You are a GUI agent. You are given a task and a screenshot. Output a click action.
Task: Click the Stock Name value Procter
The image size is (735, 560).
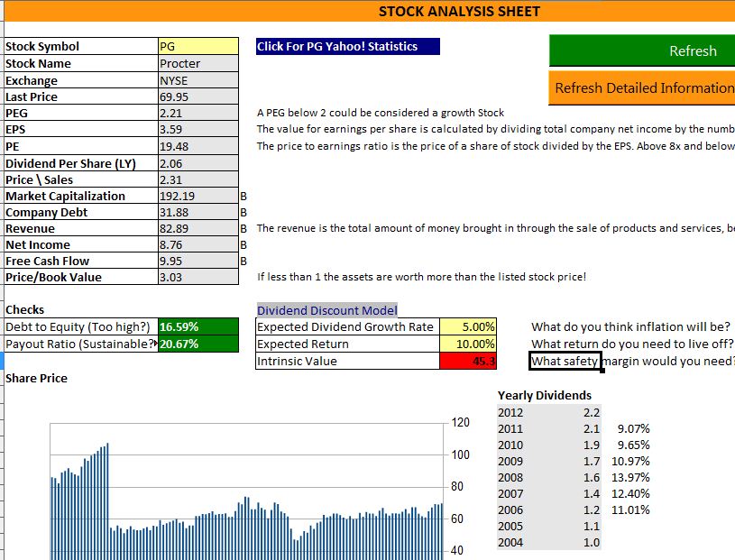click(198, 63)
